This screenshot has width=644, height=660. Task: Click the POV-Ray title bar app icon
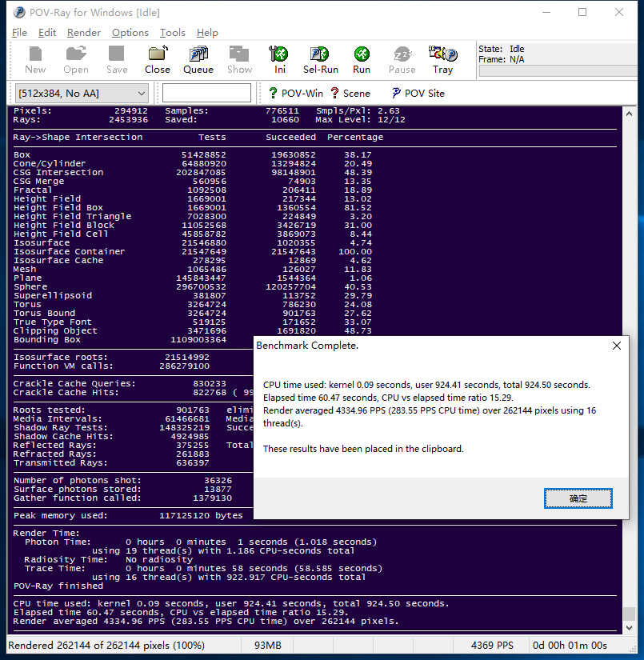tap(19, 13)
